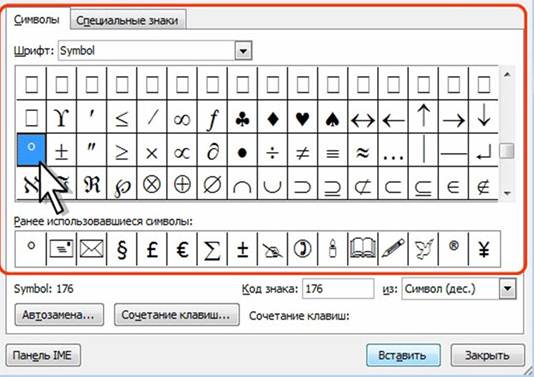
Task: Select the open book recent symbol
Action: (x=363, y=249)
